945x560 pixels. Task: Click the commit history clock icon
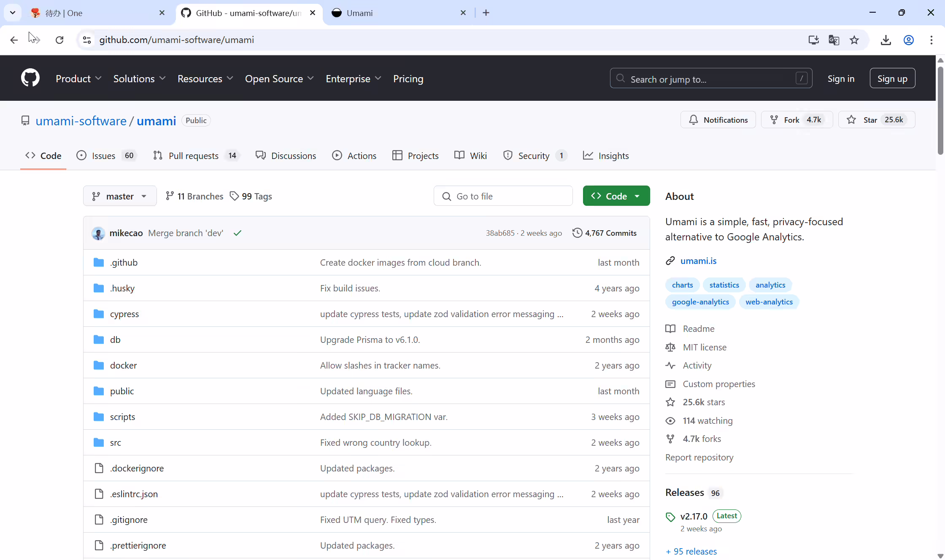(x=577, y=233)
